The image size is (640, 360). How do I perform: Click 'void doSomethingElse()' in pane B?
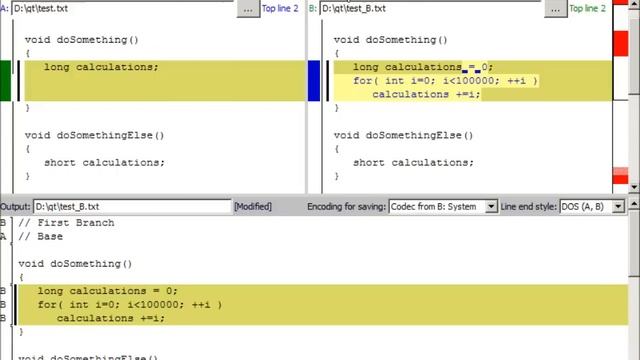[403, 136]
